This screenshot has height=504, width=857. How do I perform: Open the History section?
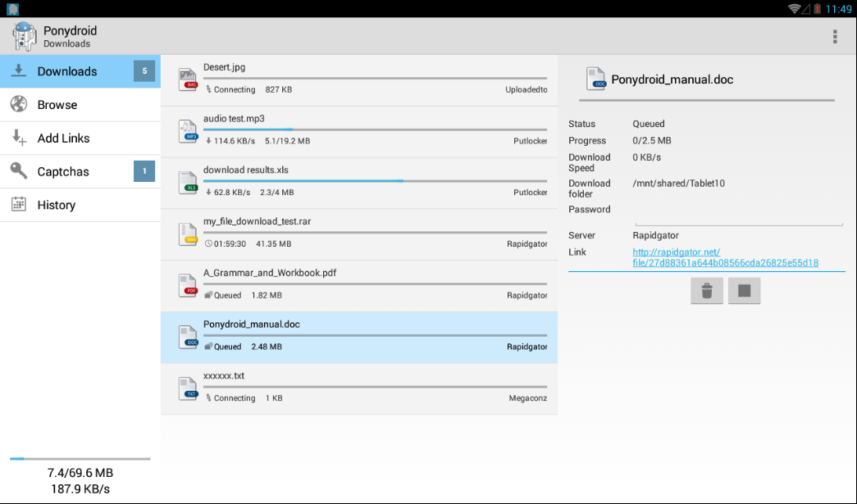56,205
